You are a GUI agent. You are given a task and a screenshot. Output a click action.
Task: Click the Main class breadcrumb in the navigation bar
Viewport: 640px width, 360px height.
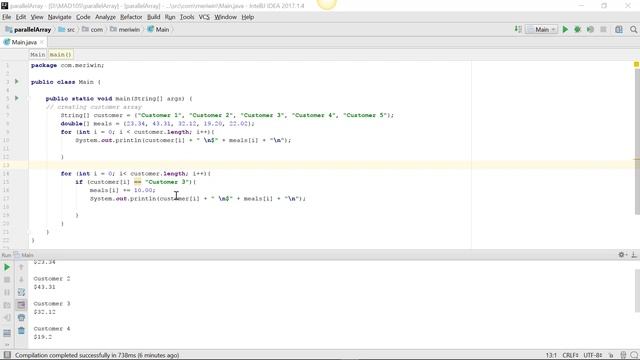click(158, 29)
